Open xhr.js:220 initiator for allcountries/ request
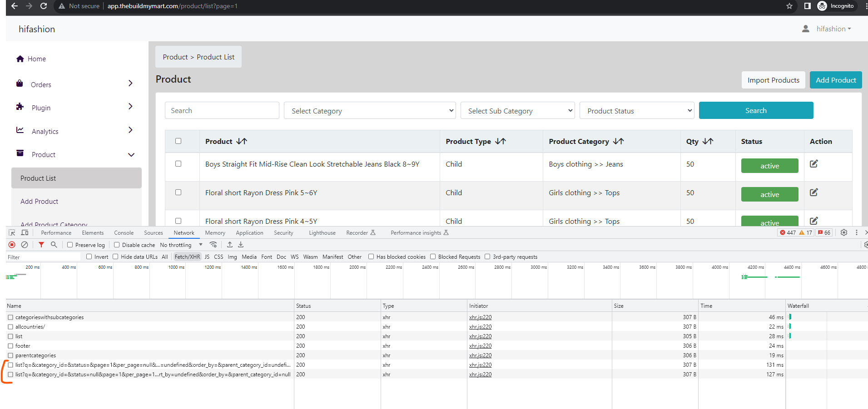This screenshot has width=868, height=409. coord(481,326)
